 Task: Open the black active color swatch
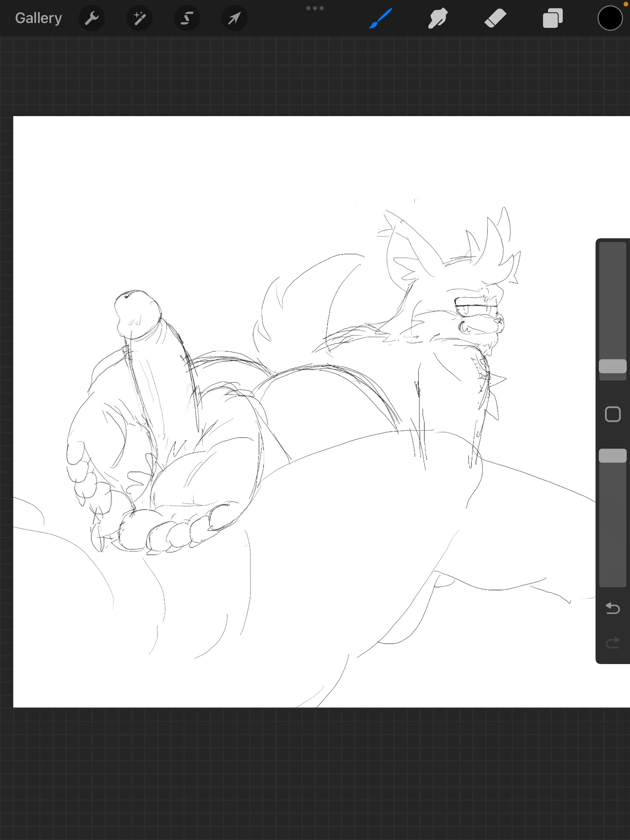[610, 18]
